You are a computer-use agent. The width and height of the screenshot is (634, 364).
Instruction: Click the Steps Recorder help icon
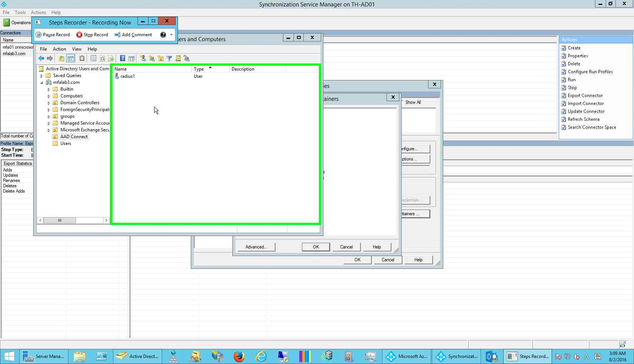(x=163, y=35)
